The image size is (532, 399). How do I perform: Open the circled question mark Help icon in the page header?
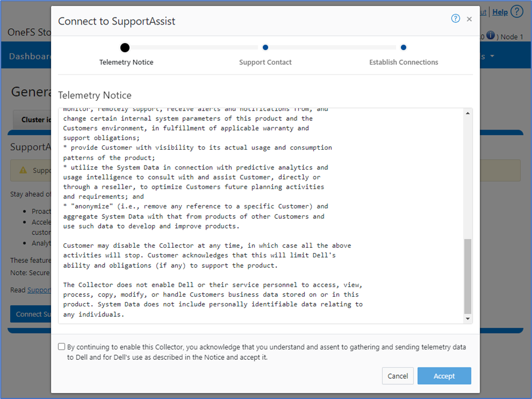(516, 12)
